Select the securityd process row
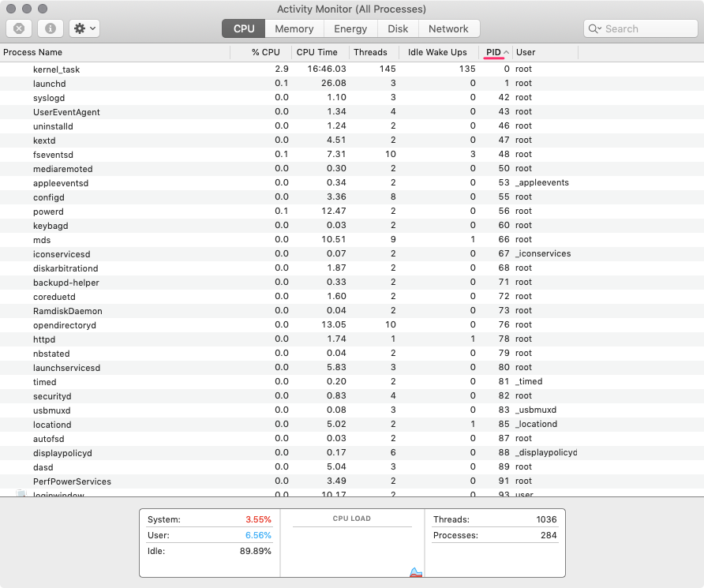Screen dimensions: 704x588 [x=352, y=396]
